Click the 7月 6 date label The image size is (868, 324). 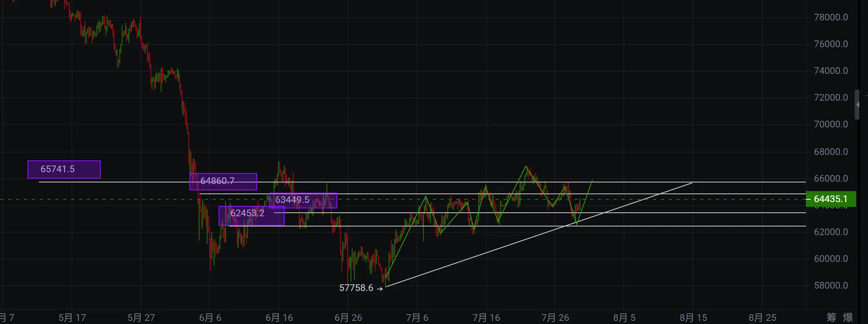pyautogui.click(x=417, y=318)
